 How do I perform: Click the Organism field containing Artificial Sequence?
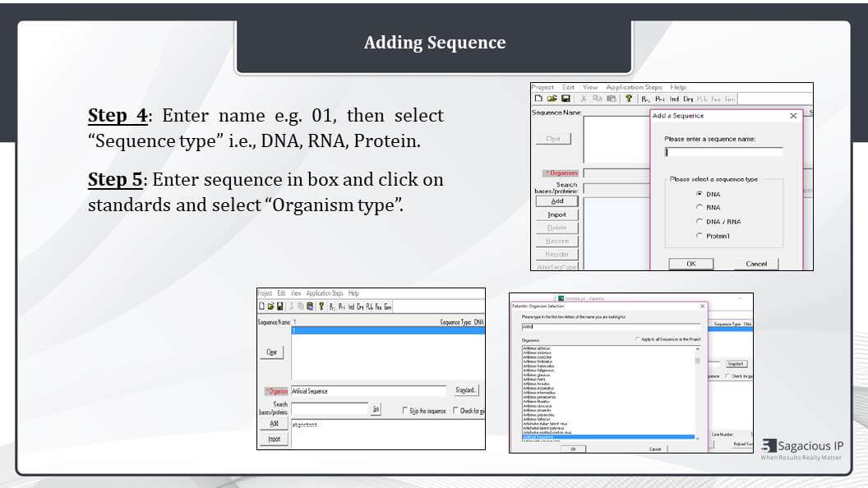(369, 391)
